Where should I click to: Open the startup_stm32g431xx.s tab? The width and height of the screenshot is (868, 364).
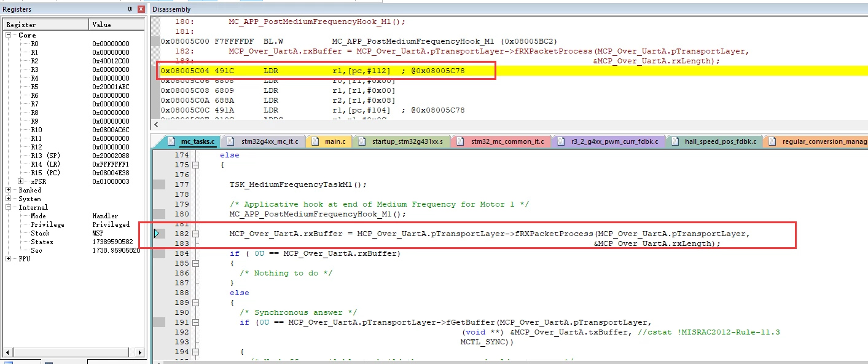401,141
